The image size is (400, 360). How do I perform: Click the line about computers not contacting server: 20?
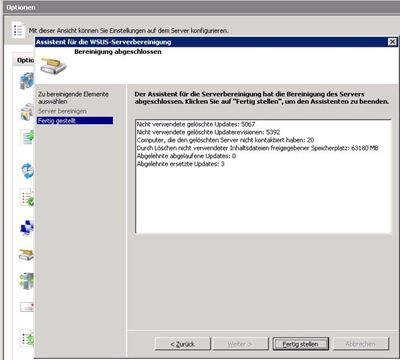pyautogui.click(x=225, y=140)
